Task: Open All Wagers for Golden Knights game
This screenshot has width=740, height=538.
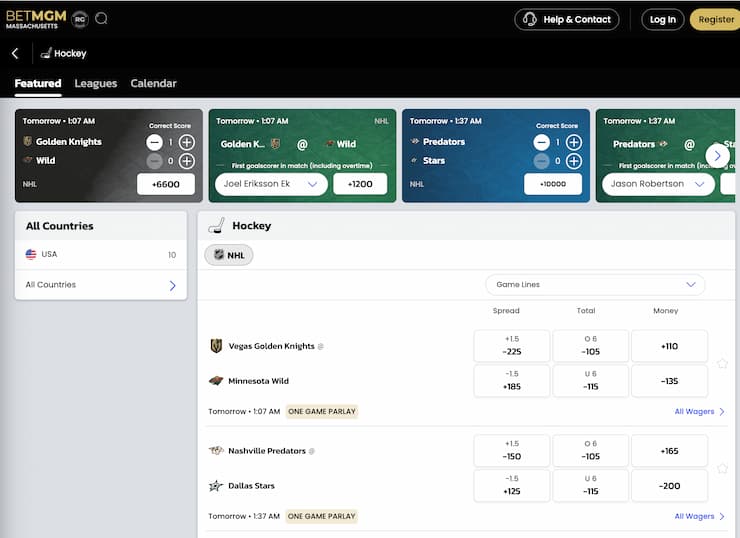Action: point(699,412)
